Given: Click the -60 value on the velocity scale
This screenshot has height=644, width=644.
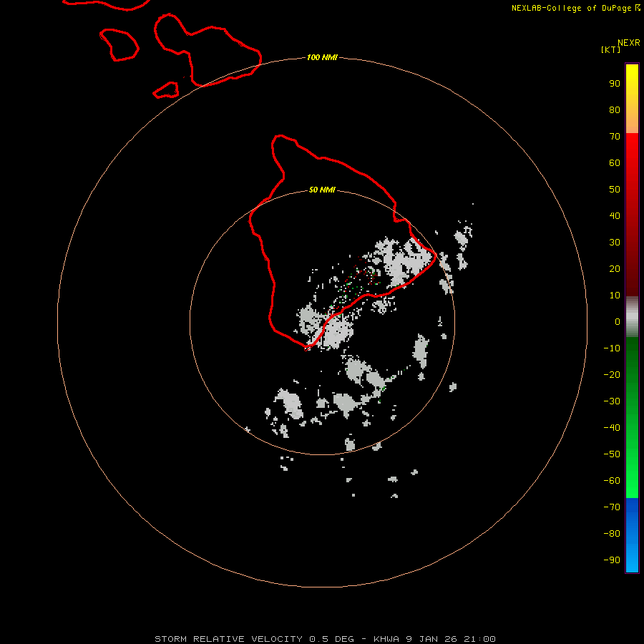Looking at the screenshot, I should click(612, 481).
